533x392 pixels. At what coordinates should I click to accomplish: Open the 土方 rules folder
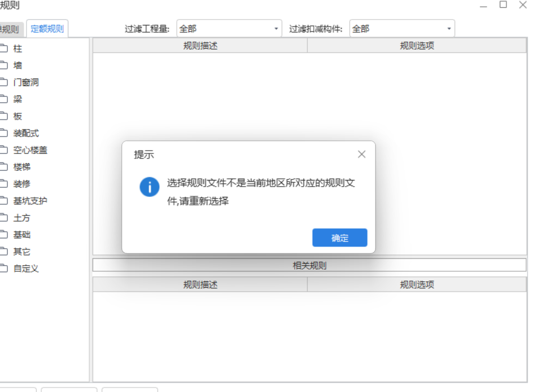coord(23,218)
